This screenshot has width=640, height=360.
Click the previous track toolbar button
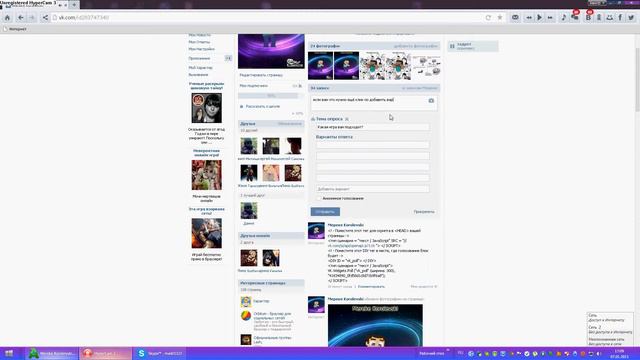pos(529,18)
